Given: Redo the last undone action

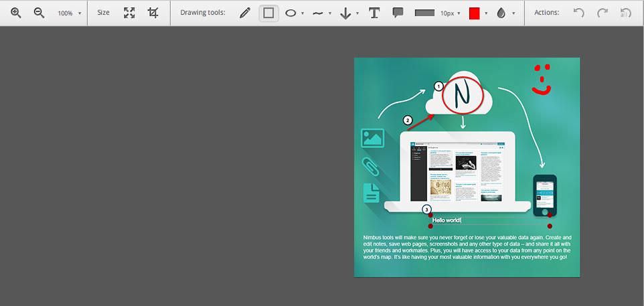Looking at the screenshot, I should 602,13.
